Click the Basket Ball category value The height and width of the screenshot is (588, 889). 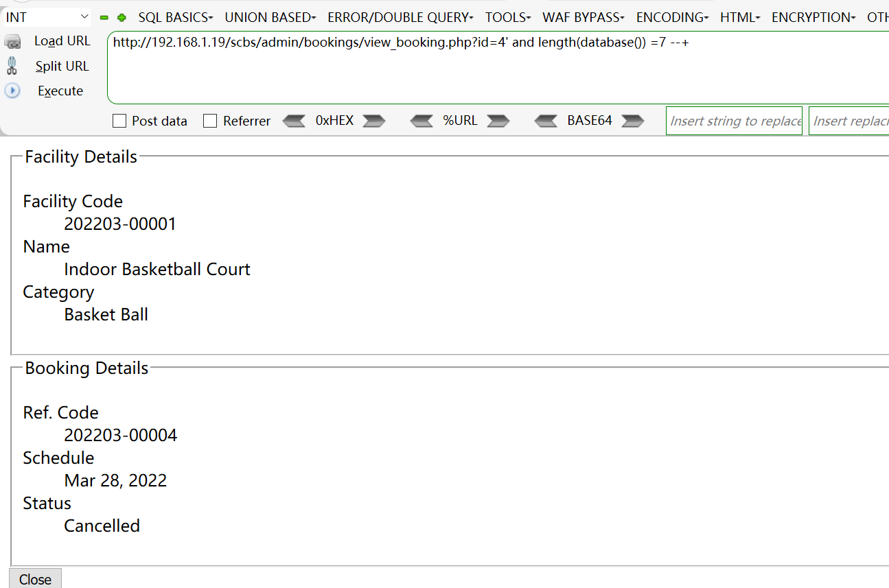click(x=106, y=315)
